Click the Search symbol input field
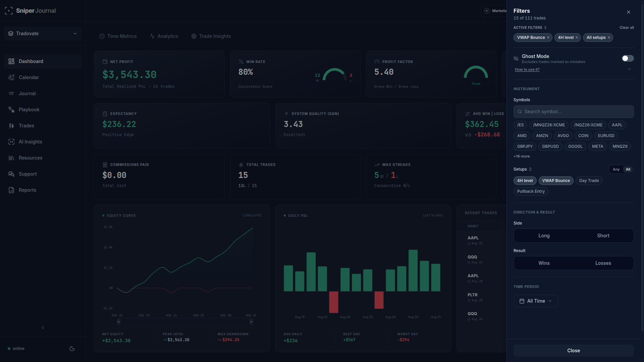 click(x=574, y=112)
